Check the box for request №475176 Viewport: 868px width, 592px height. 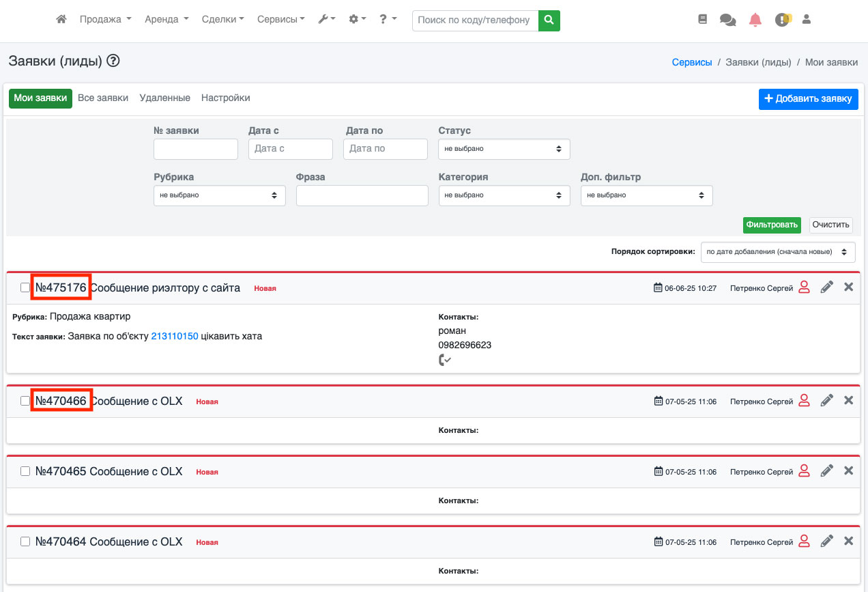tap(25, 288)
